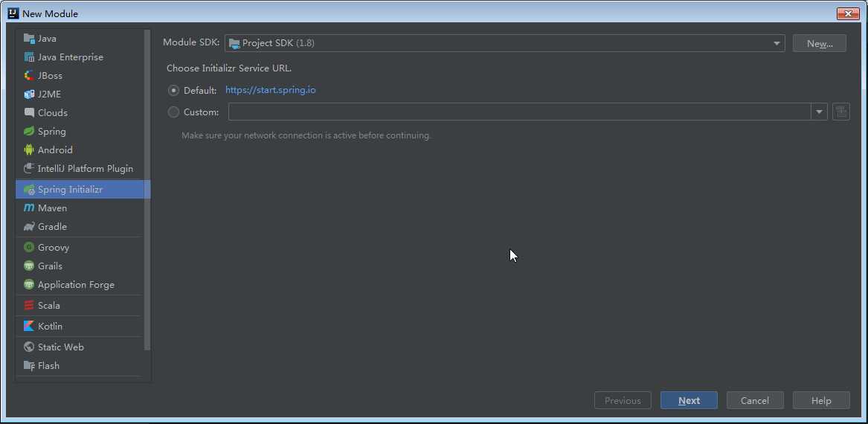Click the 'IntelliJ Platform Plugin' label
The width and height of the screenshot is (868, 424).
[x=86, y=168]
